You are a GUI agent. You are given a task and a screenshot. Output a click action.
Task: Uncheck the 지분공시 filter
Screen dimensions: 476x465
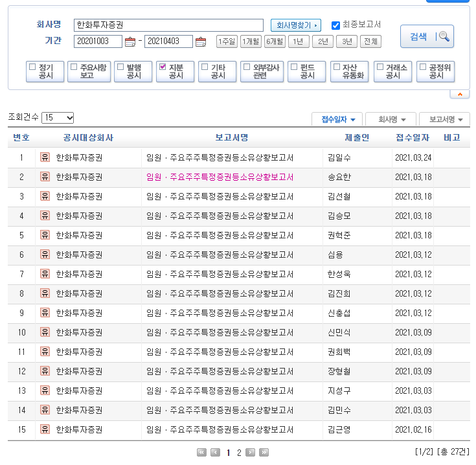pos(163,67)
